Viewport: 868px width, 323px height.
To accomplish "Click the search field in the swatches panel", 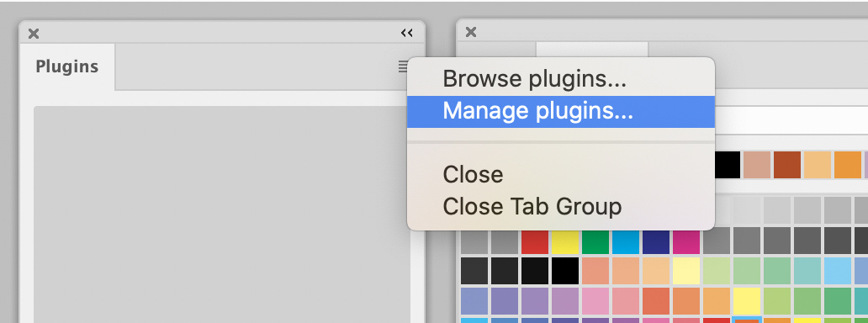I will (791, 119).
